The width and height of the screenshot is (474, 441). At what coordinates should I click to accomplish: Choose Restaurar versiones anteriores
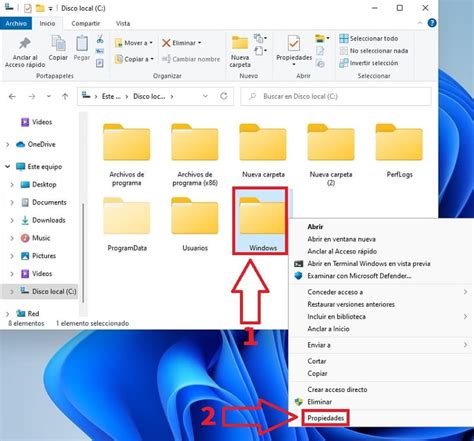351,304
